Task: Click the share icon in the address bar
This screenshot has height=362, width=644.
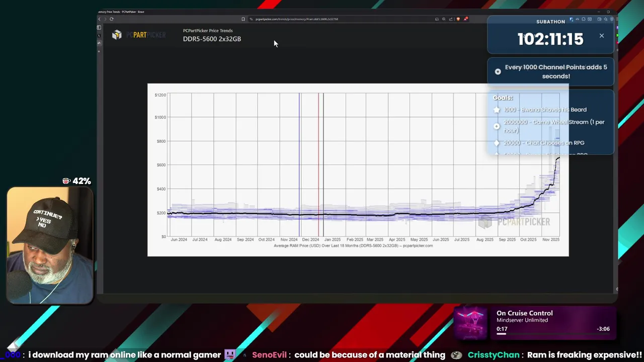Action: point(451,19)
